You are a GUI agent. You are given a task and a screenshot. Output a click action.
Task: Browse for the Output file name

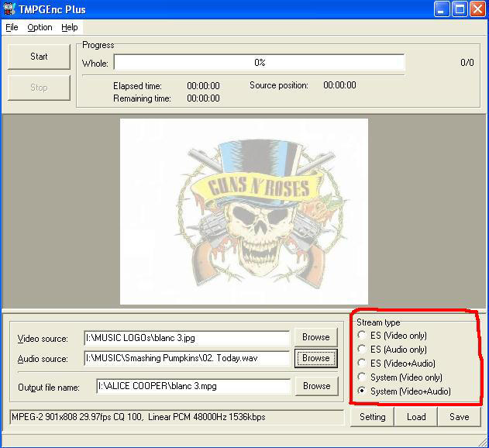[316, 386]
